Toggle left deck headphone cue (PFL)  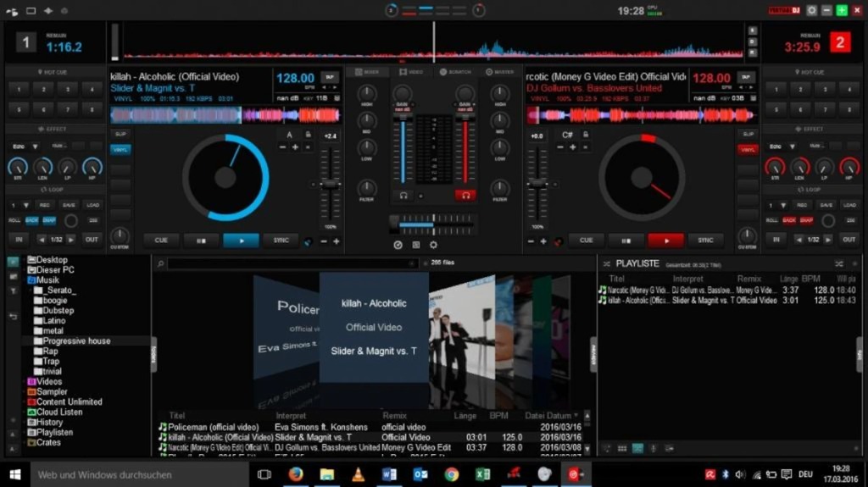pos(403,196)
